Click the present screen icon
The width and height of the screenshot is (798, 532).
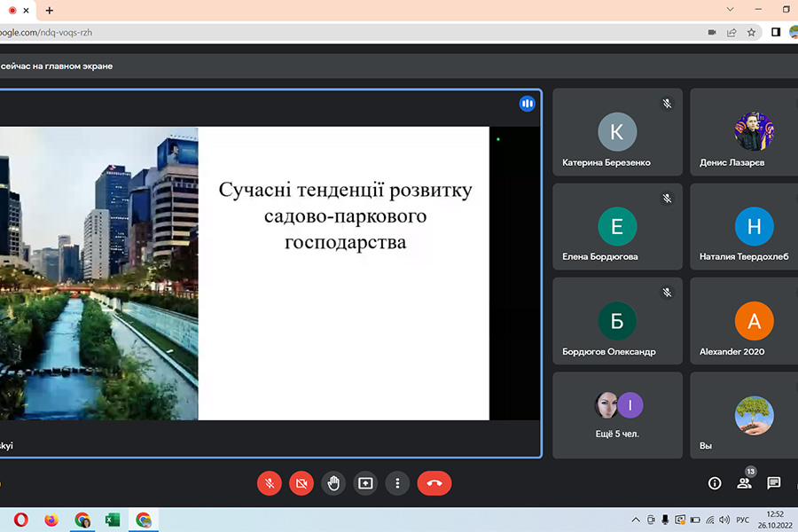[x=365, y=483]
